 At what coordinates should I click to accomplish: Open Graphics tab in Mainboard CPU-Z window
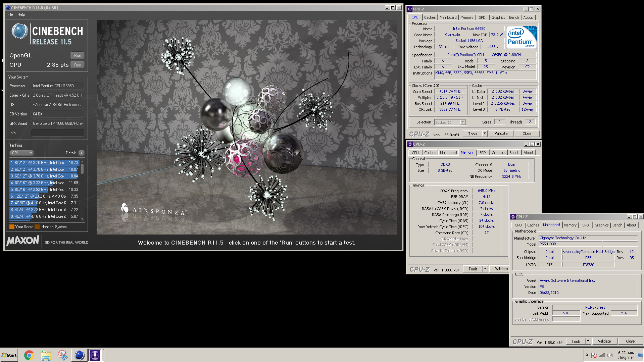click(x=601, y=225)
